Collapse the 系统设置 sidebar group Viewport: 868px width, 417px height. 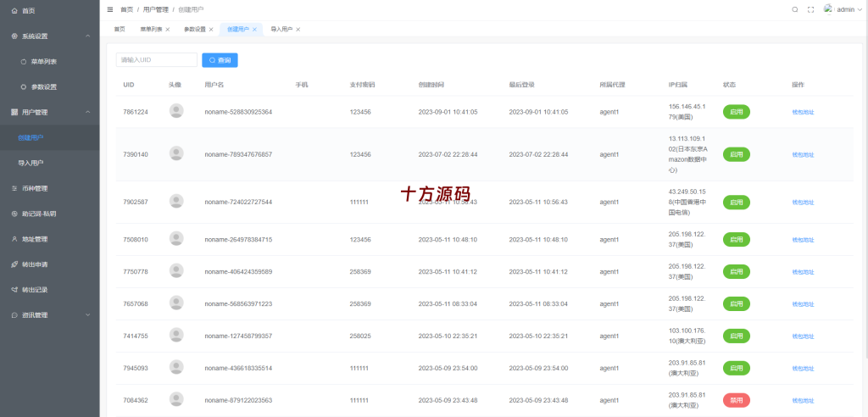point(50,36)
